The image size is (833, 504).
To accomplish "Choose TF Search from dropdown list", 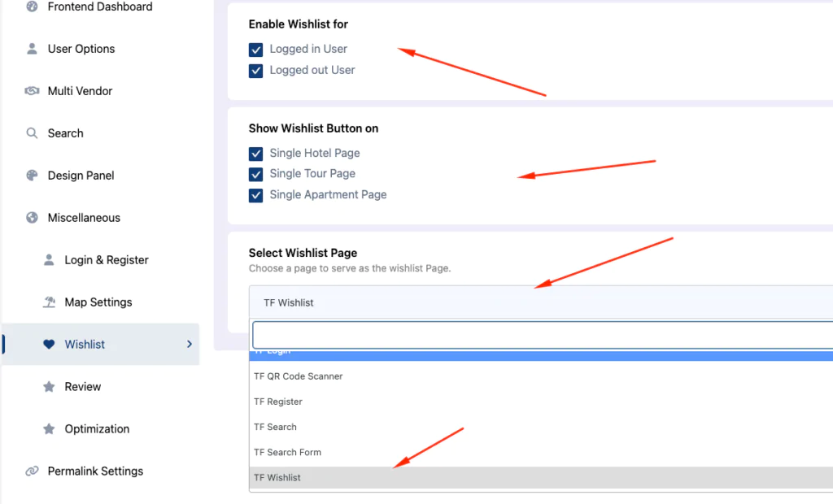I will (541, 427).
